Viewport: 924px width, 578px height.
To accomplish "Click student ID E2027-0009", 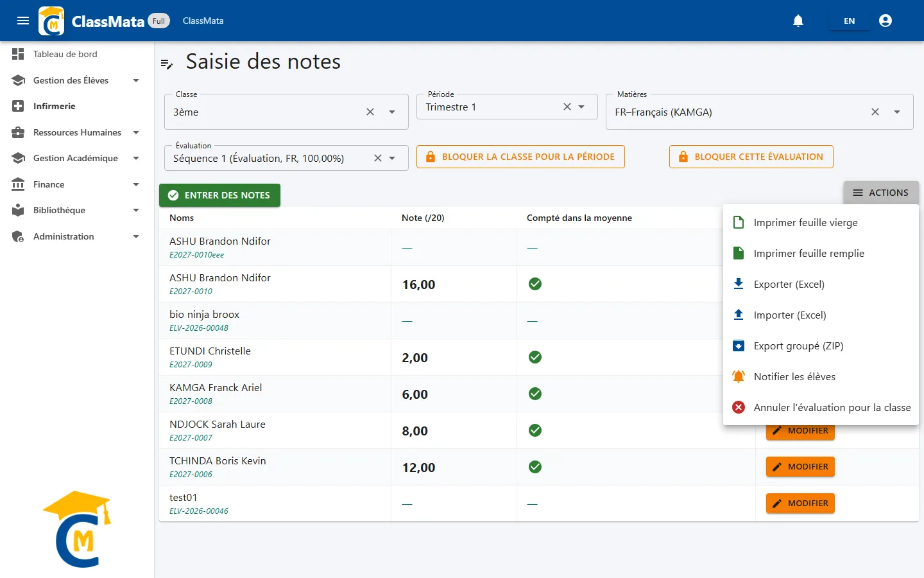I will tap(191, 364).
